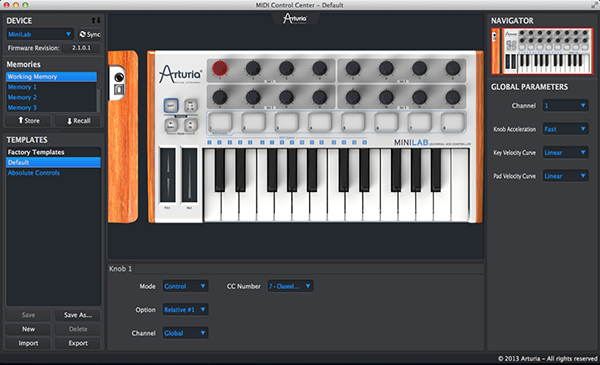The height and width of the screenshot is (365, 600).
Task: Select Knob 7 on the MiniLab
Action: 419,68
